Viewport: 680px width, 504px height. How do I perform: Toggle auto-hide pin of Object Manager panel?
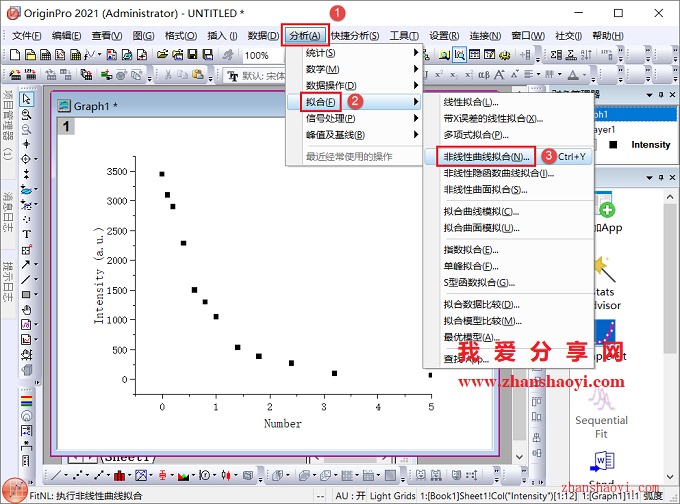(661, 95)
